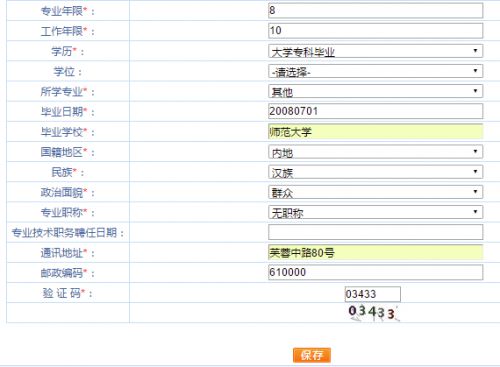Screen dimensions: 500x367
Task: Click the 毕业日期 field with 20080701
Action: tap(375, 111)
